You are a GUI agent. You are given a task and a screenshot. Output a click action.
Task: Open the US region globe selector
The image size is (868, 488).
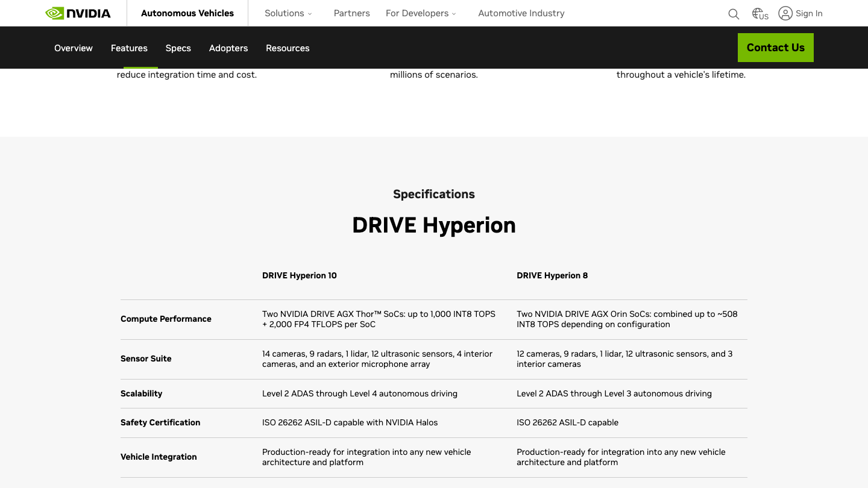(x=760, y=14)
